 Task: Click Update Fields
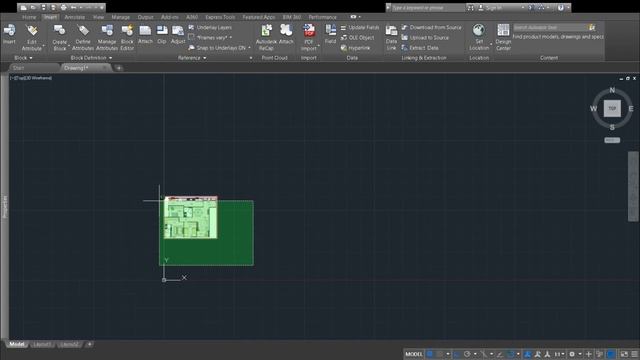(x=360, y=27)
